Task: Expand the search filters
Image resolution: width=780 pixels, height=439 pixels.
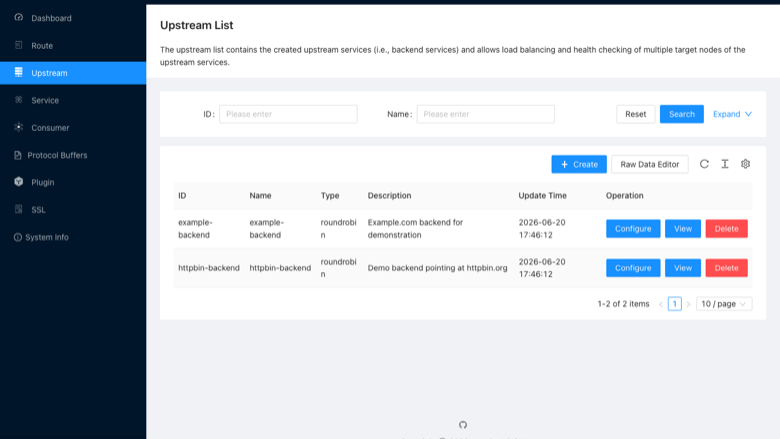Action: (732, 114)
